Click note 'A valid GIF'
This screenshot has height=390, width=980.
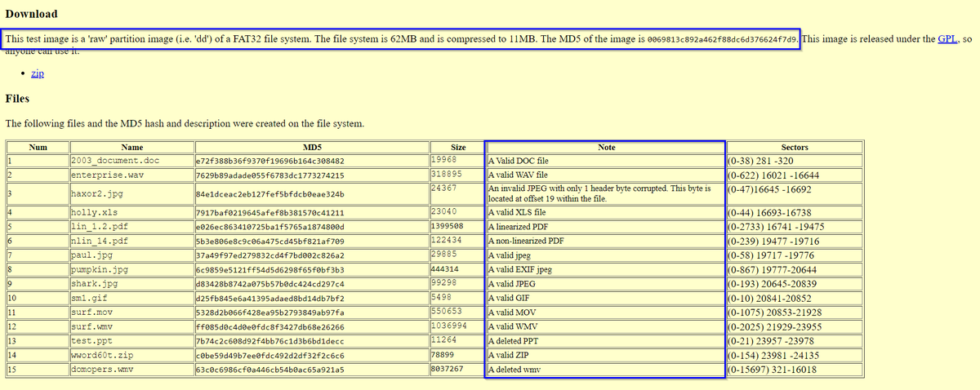pyautogui.click(x=509, y=299)
